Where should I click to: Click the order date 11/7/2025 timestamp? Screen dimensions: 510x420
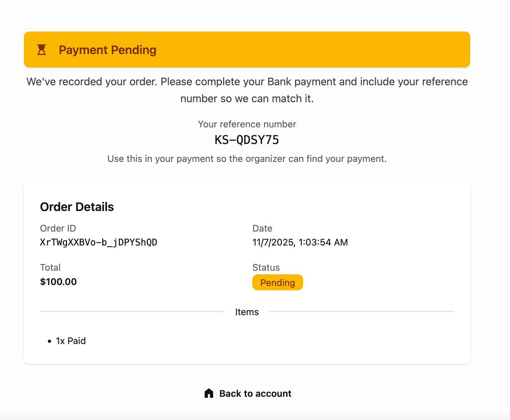click(300, 243)
